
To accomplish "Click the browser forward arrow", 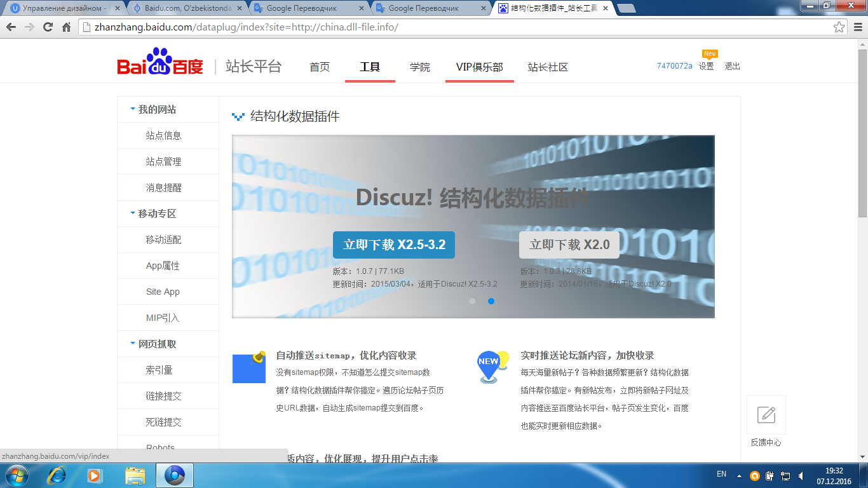I will [x=29, y=27].
